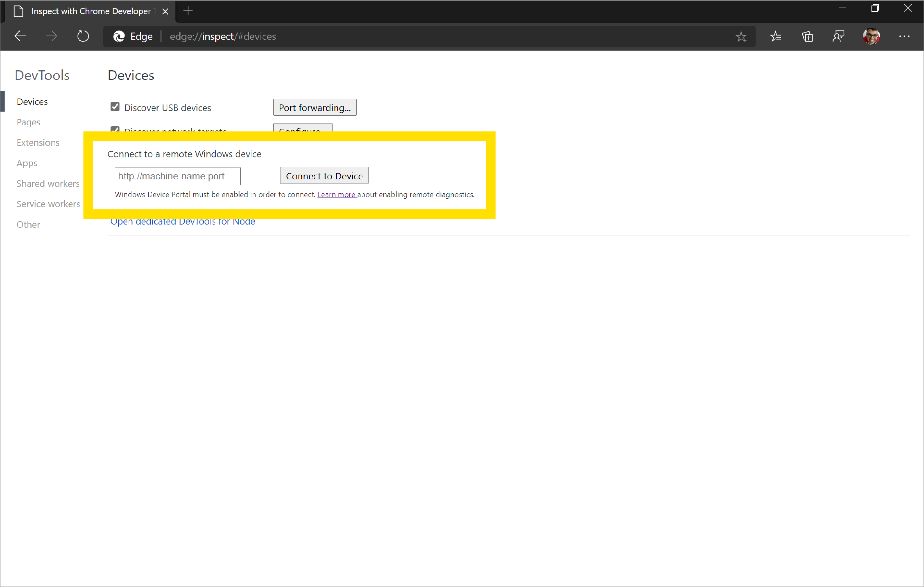Click Connect to Device button
Image resolution: width=924 pixels, height=587 pixels.
[x=324, y=176]
